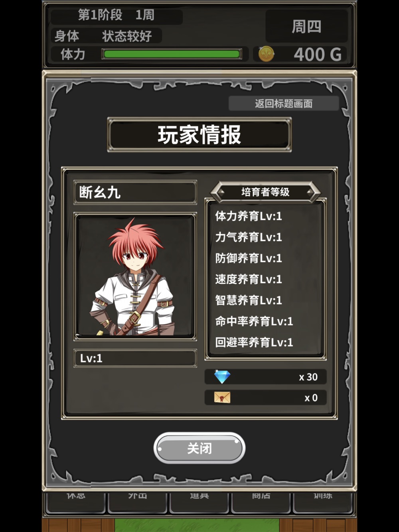Click 回避率养育Lv:1 entry
The height and width of the screenshot is (532, 399).
254,342
